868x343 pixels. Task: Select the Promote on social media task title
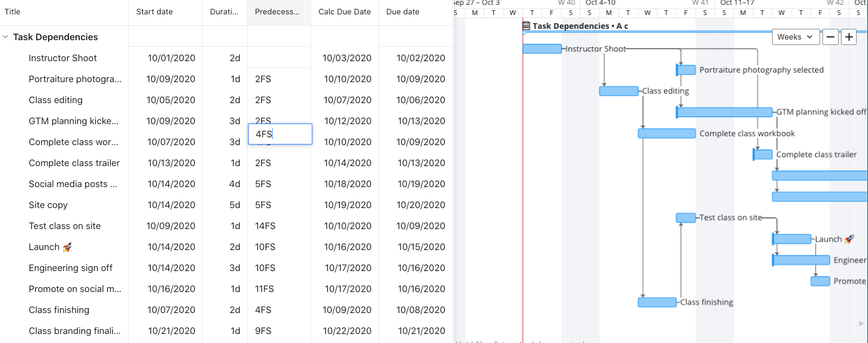75,289
